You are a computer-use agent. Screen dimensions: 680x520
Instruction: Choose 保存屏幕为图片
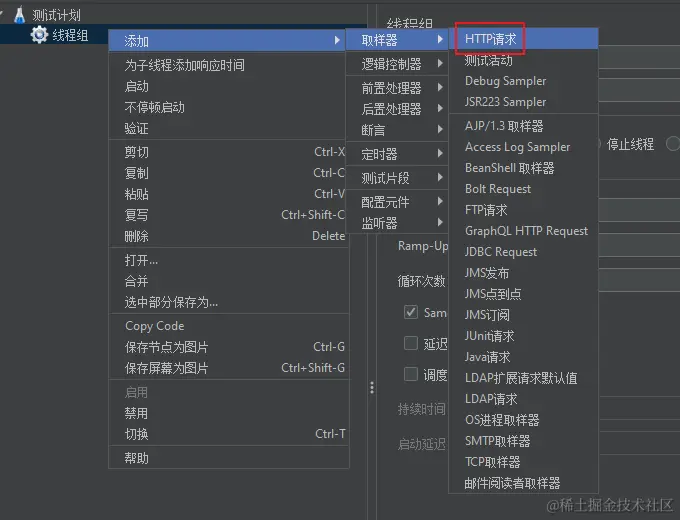tap(229, 368)
